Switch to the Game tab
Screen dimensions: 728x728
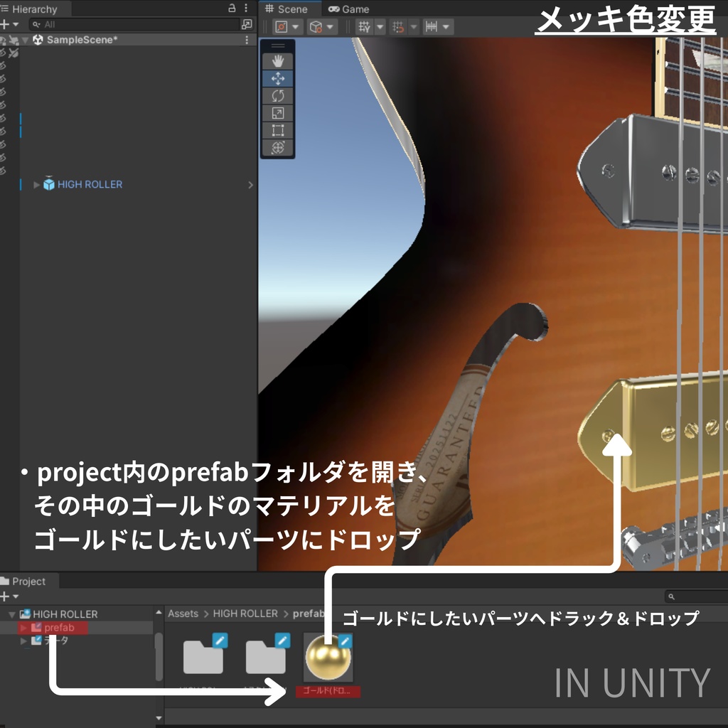(348, 9)
